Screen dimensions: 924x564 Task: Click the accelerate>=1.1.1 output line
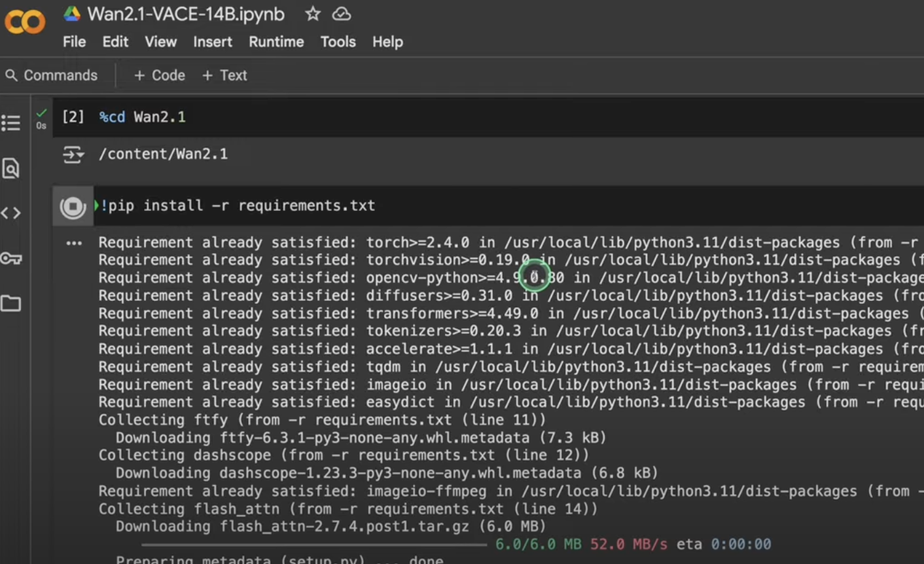(x=511, y=349)
